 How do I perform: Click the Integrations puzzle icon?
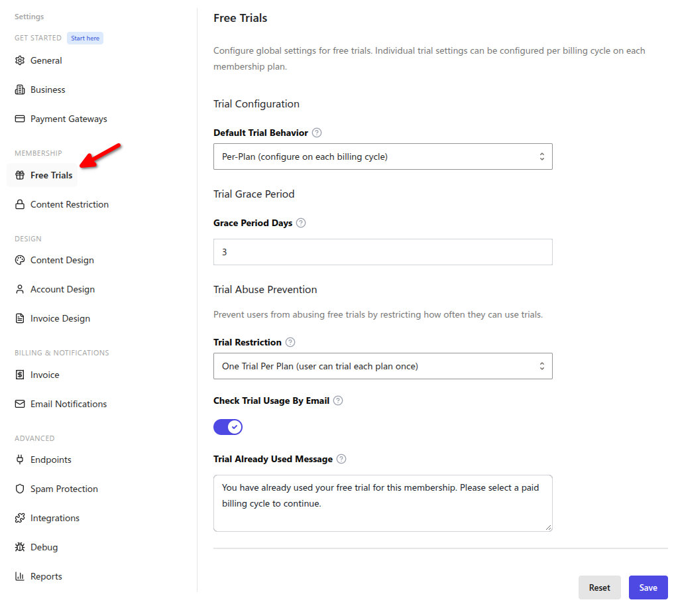tap(20, 518)
